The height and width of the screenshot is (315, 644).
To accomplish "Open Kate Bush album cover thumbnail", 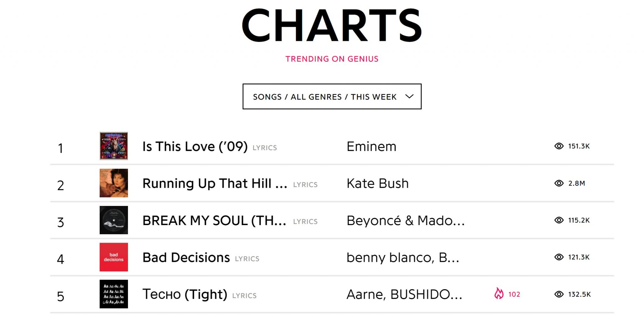I will [114, 183].
